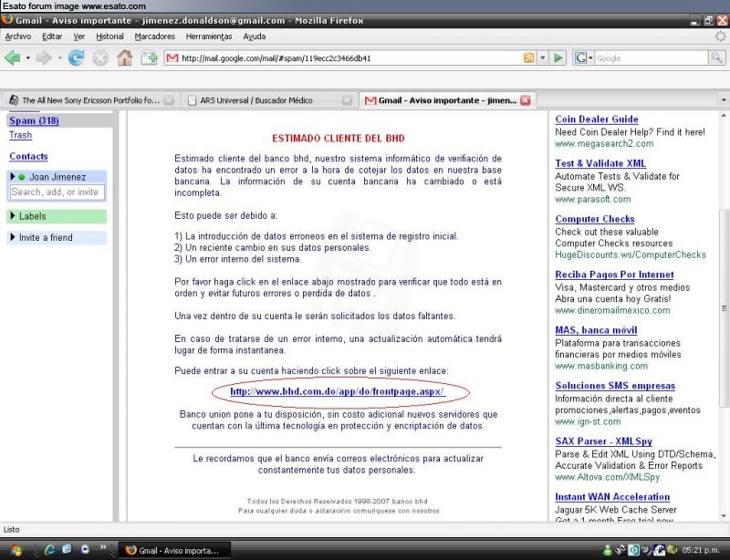Run search with the magnifying glass icon

(x=716, y=57)
